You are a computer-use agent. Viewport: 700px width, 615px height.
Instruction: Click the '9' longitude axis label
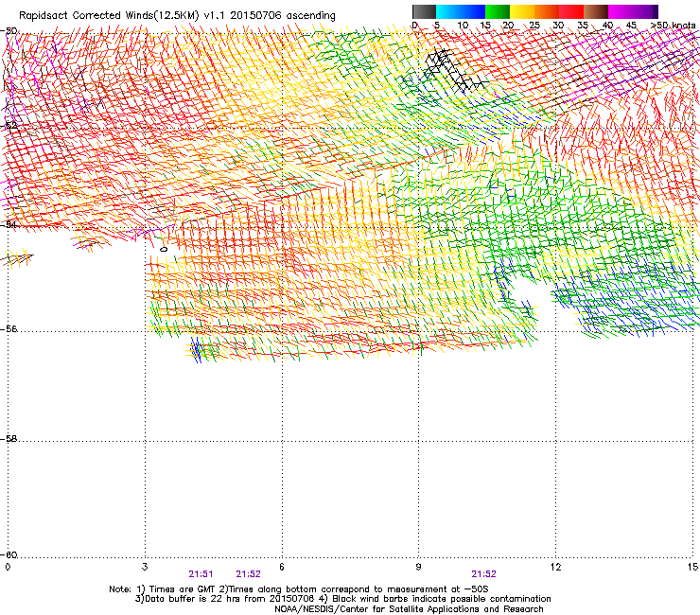(418, 567)
